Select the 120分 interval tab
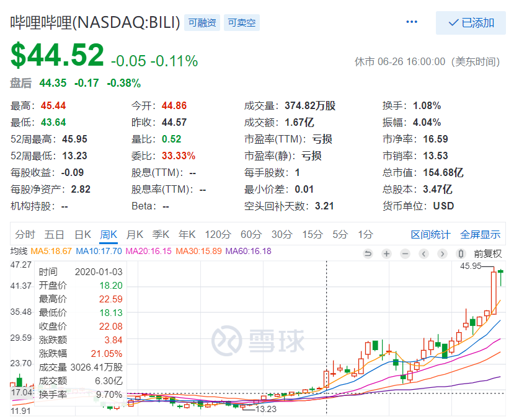This screenshot has height=417, width=532. pos(218,234)
